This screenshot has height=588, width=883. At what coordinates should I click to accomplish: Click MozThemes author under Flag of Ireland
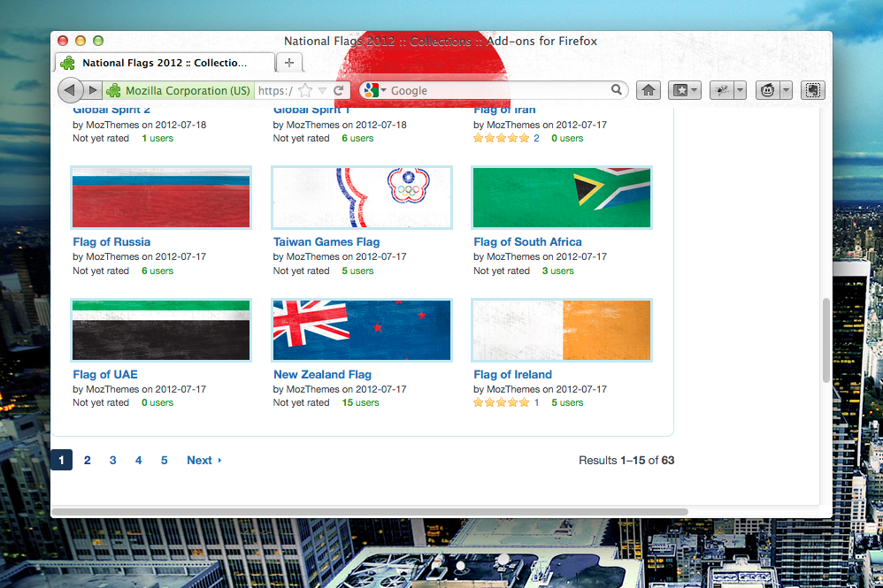point(513,389)
